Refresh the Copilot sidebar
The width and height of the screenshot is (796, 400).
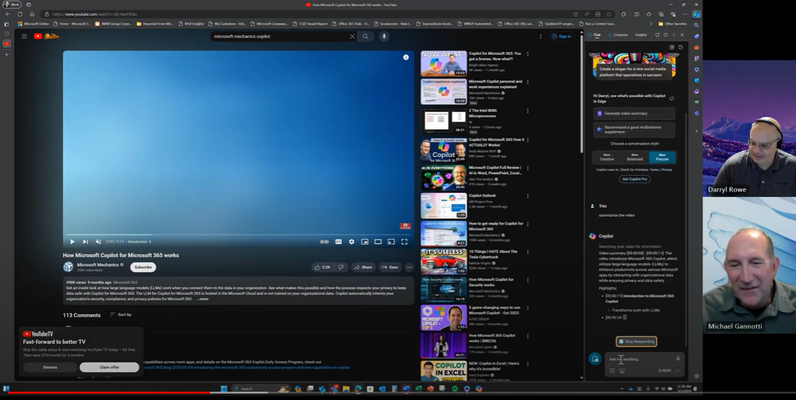pyautogui.click(x=666, y=35)
